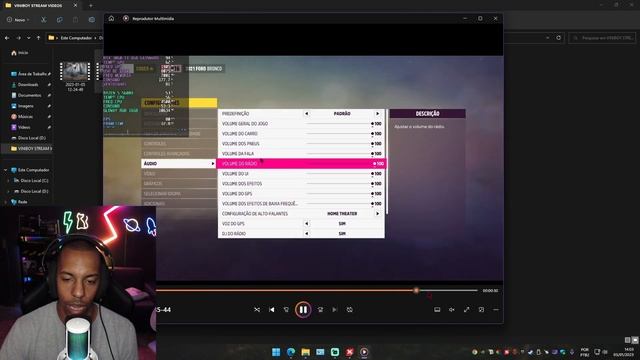Viewport: 640px width, 360px height.
Task: Skip back 10 seconds button
Action: pyautogui.click(x=286, y=310)
